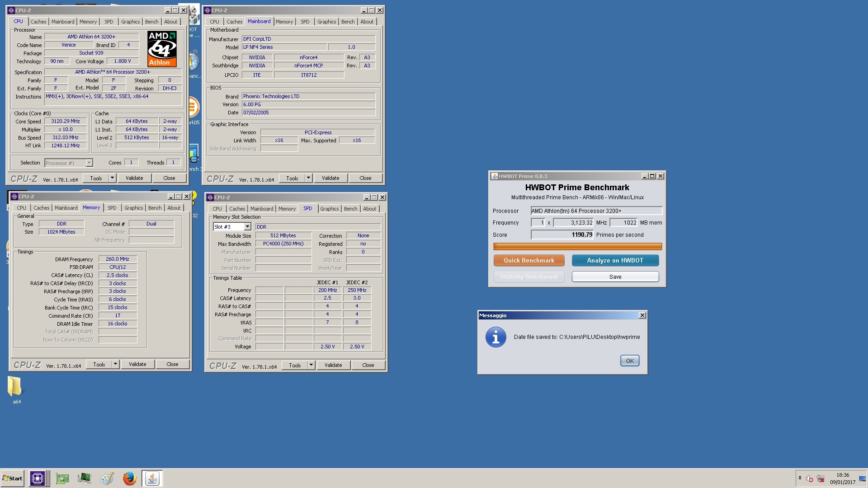Open the Start menu
Viewport: 868px width, 488px height.
[x=12, y=479]
